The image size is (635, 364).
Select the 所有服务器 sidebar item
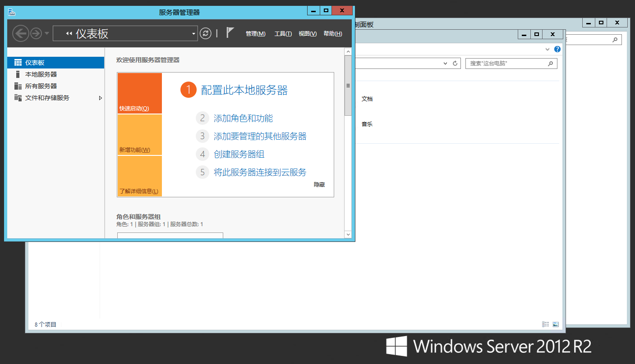(x=41, y=86)
